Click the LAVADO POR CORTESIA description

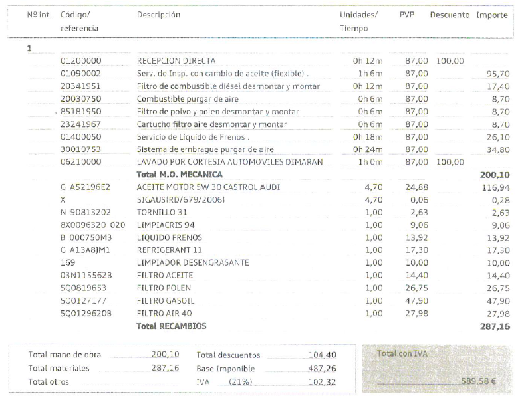[229, 162]
